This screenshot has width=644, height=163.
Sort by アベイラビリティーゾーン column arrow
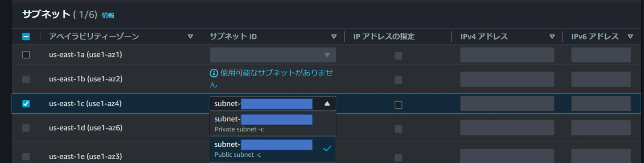pyautogui.click(x=190, y=37)
